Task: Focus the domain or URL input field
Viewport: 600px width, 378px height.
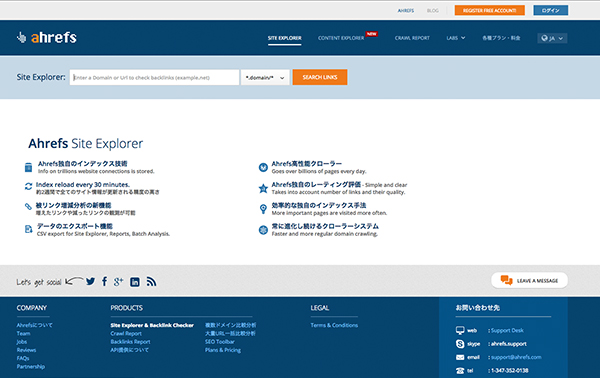Action: (x=154, y=77)
